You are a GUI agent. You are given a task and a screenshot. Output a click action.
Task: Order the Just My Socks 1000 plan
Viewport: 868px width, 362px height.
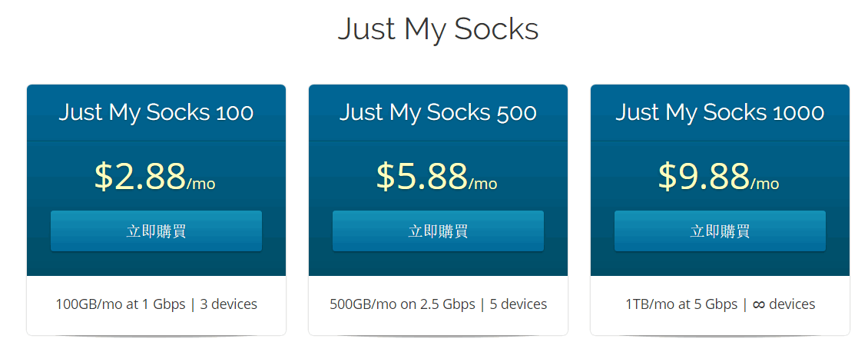coord(720,231)
